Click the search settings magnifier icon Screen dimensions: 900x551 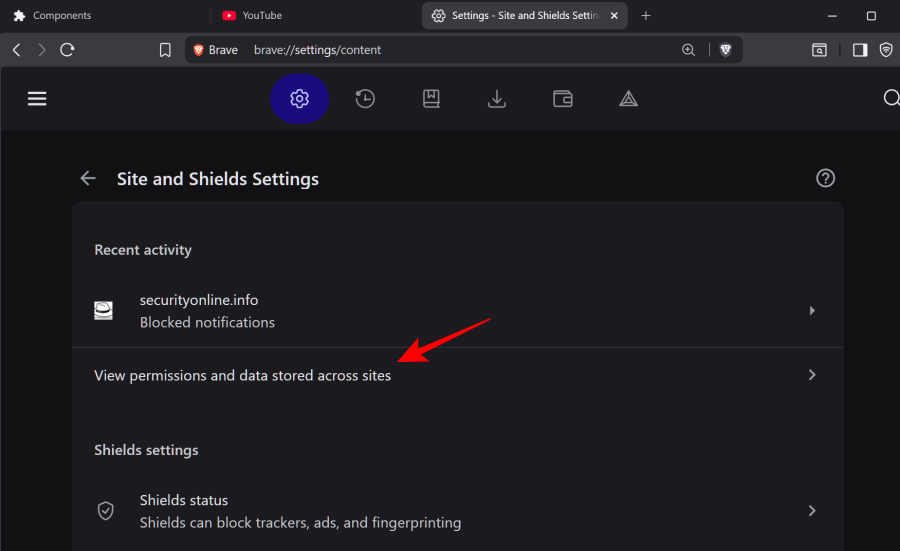890,98
